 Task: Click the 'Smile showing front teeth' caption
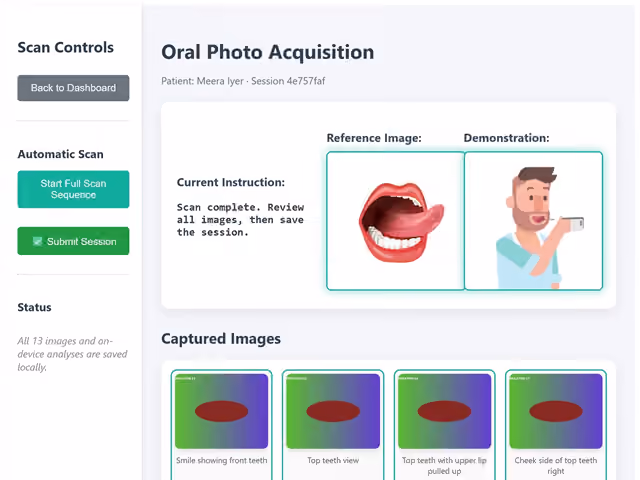pos(222,460)
